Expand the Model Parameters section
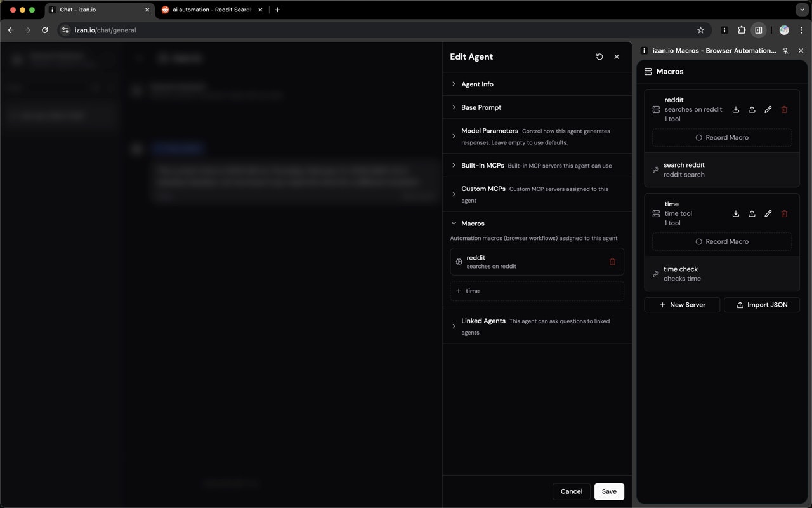The width and height of the screenshot is (812, 508). pyautogui.click(x=490, y=131)
